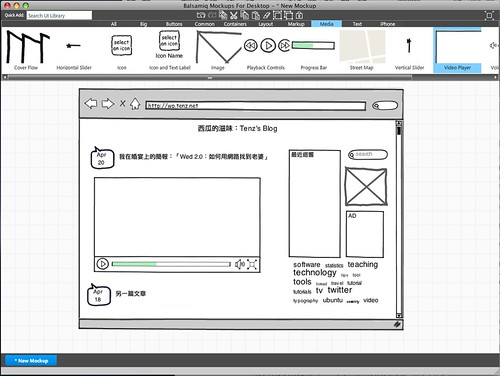Image resolution: width=500 pixels, height=376 pixels.
Task: Click the Apr 20 date bubble
Action: point(102,158)
